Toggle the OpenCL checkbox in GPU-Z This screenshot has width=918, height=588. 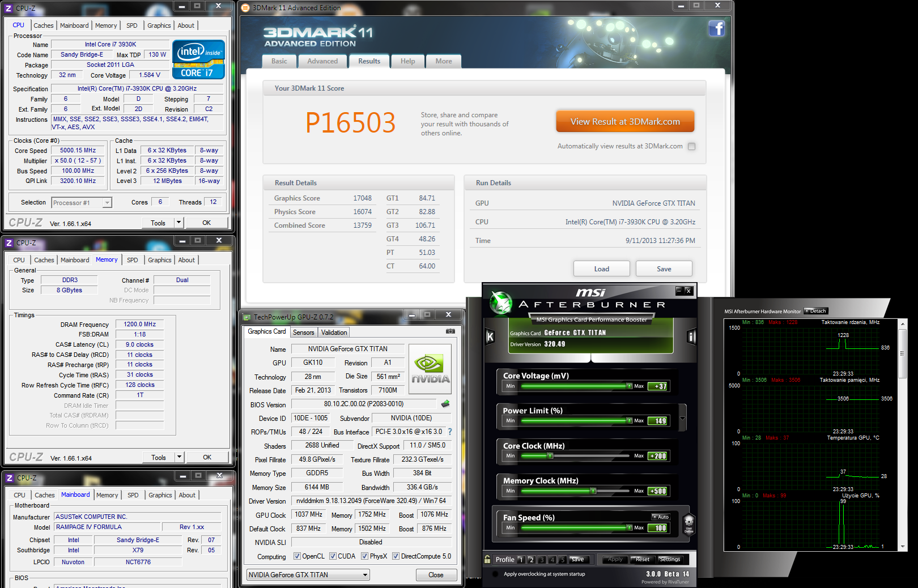pyautogui.click(x=297, y=556)
